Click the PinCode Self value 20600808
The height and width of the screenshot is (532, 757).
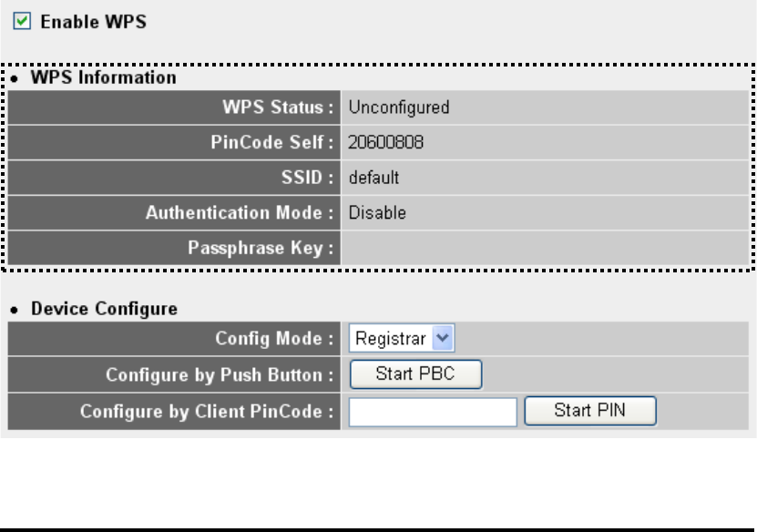tap(385, 142)
